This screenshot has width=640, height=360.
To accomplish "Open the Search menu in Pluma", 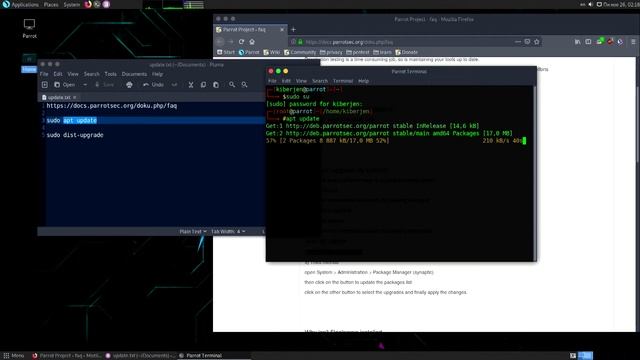I will [91, 74].
